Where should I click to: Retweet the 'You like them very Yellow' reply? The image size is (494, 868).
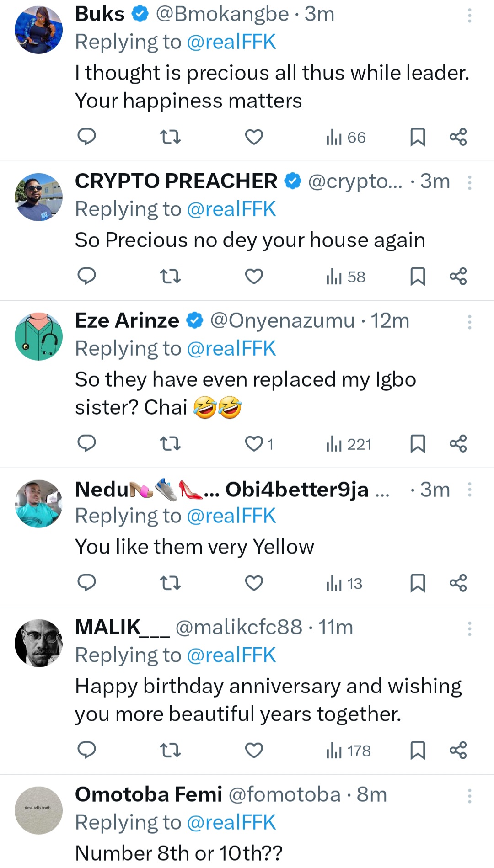170,583
